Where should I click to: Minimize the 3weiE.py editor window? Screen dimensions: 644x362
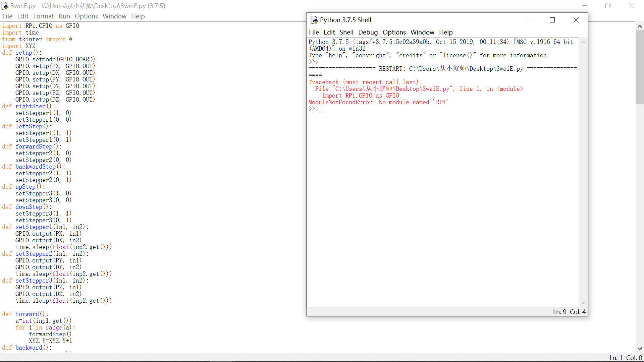click(585, 6)
